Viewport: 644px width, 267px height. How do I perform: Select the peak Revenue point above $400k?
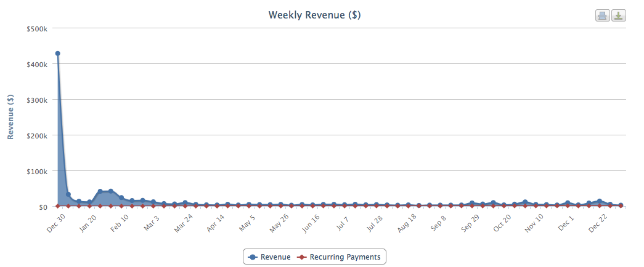(x=57, y=54)
